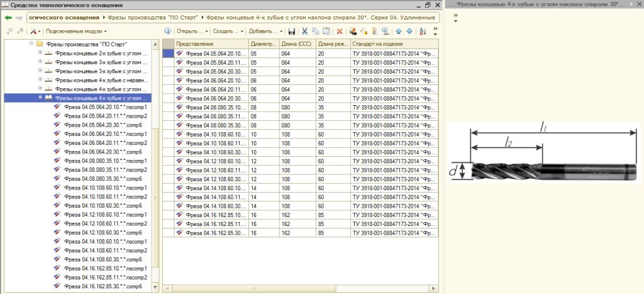Viewport: 644px width, 294px height.
Task: Collapse the Фрезы производства "ПО Старт" folder
Action: pos(31,45)
